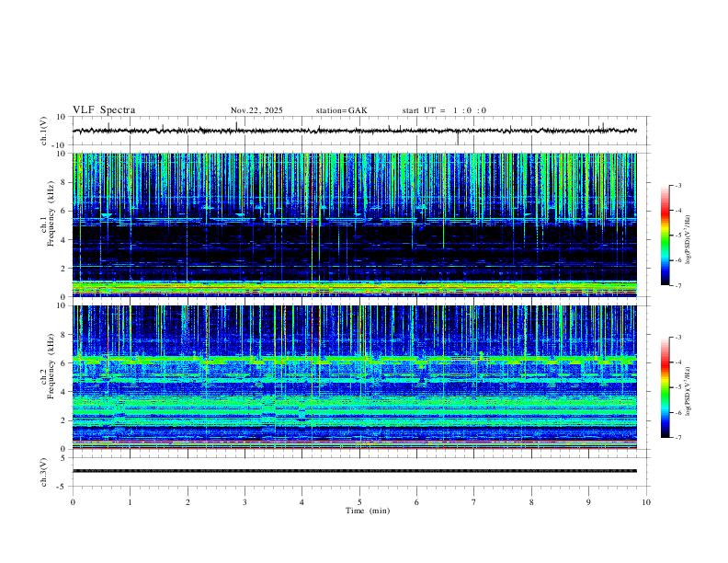Screen dimensions: 728x563
Task: Click the ch.2 color bar log(PSD) label
Action: point(688,390)
